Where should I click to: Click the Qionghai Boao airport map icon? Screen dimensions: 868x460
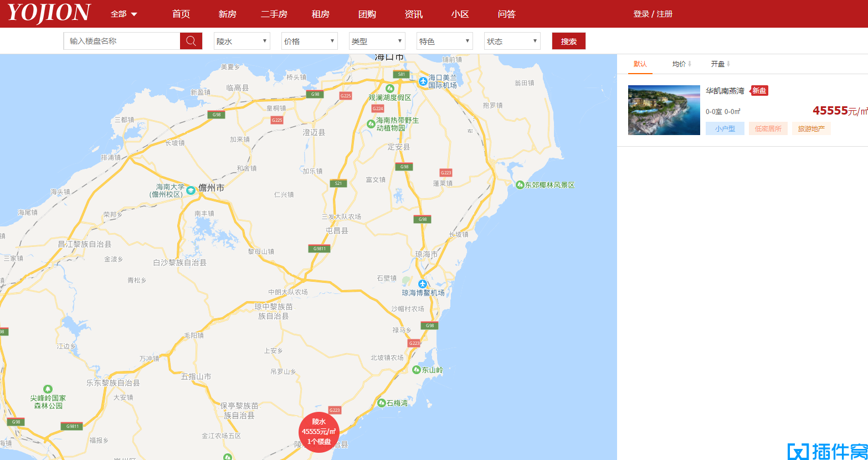423,283
